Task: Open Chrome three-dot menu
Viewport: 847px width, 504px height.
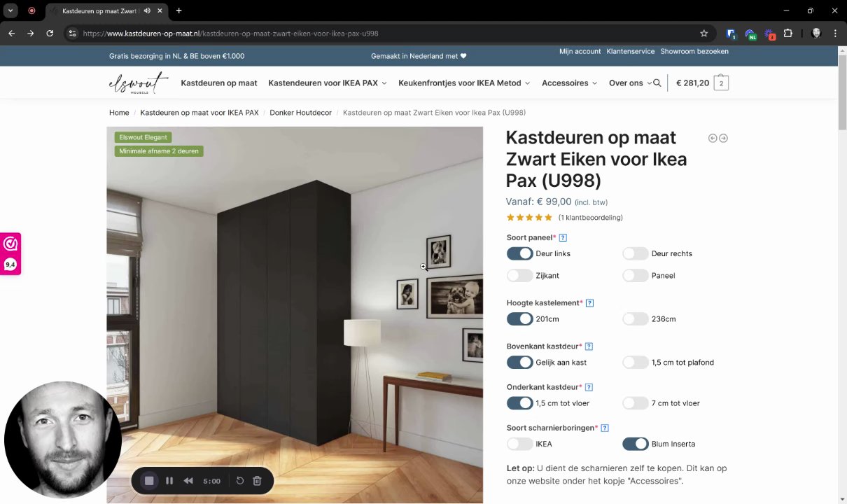Action: pyautogui.click(x=835, y=33)
